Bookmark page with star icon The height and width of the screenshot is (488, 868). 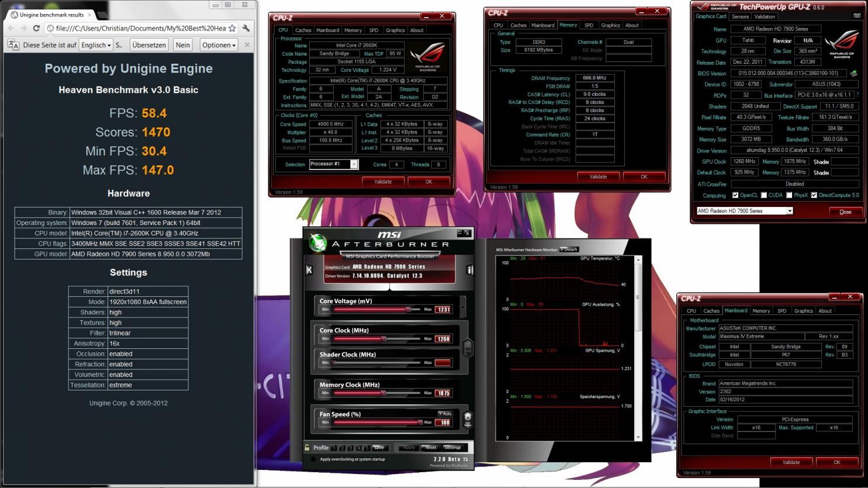click(x=232, y=28)
